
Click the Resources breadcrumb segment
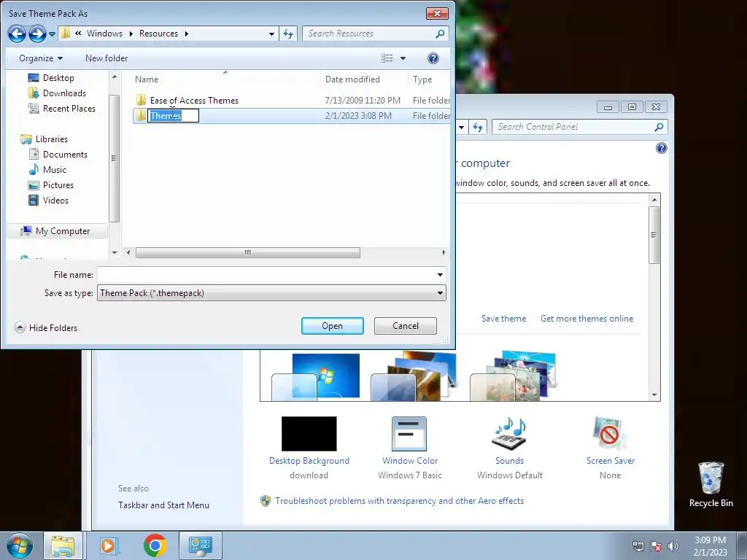click(x=158, y=34)
